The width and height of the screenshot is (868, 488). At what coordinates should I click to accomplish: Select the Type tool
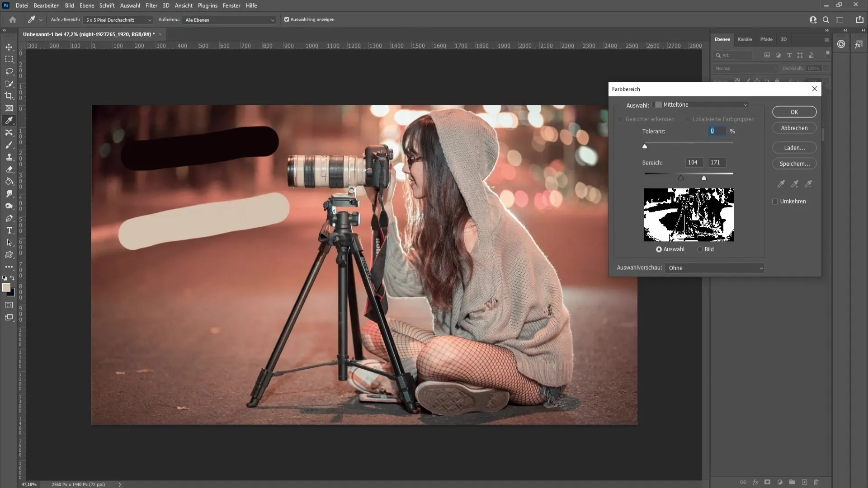(9, 230)
